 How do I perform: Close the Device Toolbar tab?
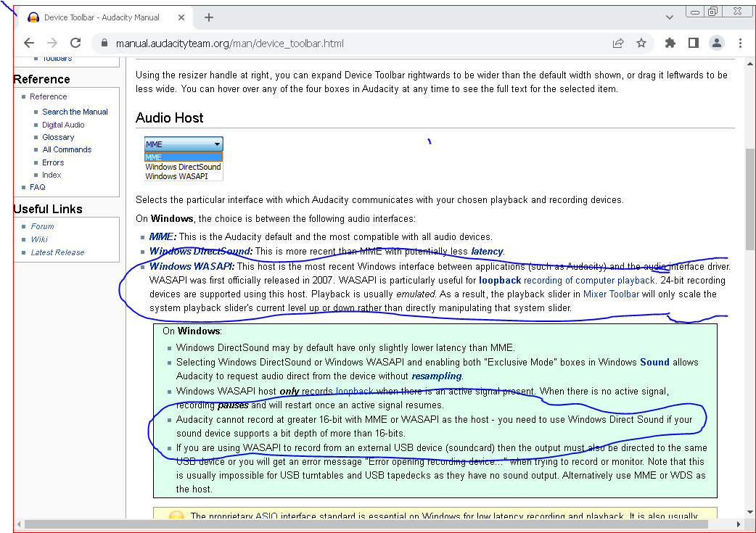tap(181, 17)
